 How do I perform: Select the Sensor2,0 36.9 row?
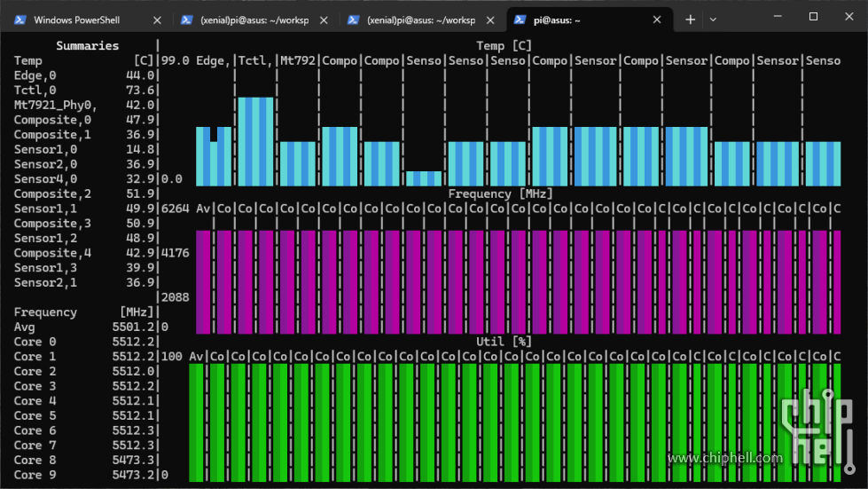point(84,164)
